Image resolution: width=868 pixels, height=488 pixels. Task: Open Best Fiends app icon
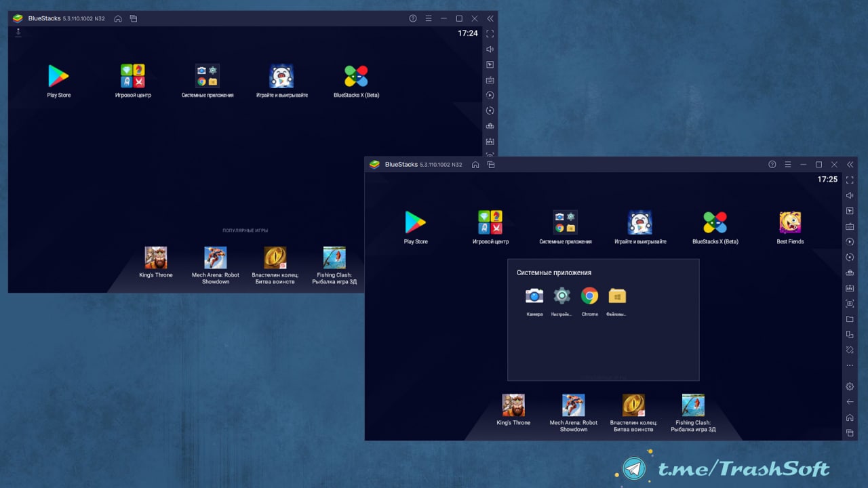point(790,222)
